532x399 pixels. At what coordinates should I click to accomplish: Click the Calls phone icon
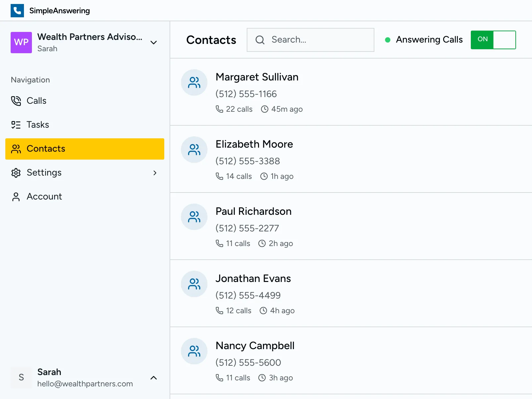click(16, 101)
